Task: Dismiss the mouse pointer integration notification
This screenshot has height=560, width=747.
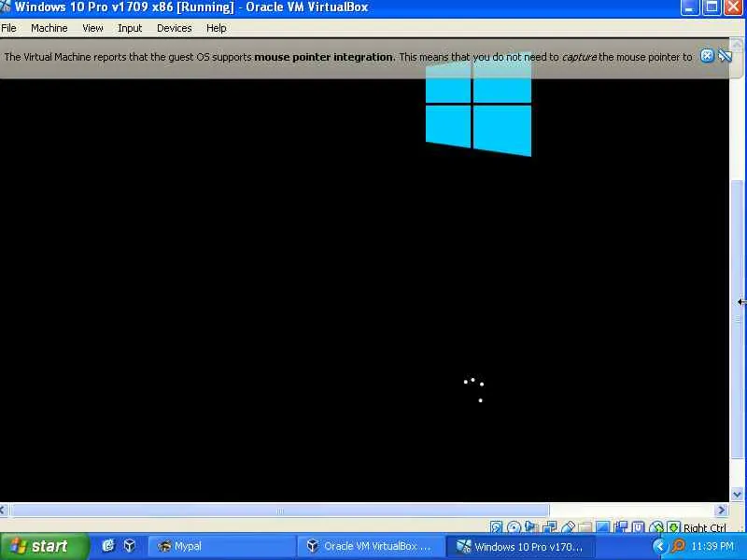Action: coord(707,56)
